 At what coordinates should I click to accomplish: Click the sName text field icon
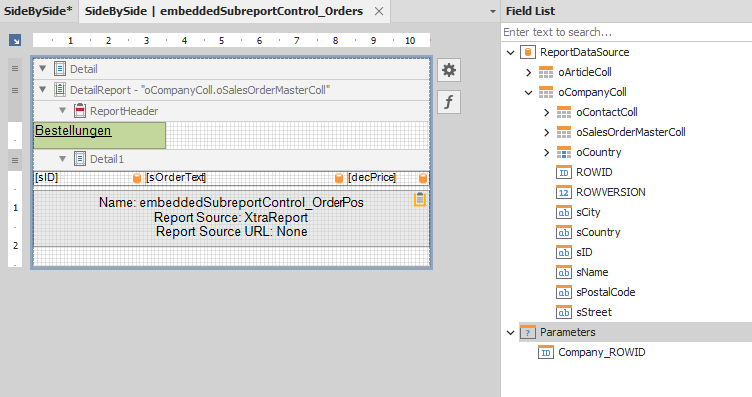point(564,272)
